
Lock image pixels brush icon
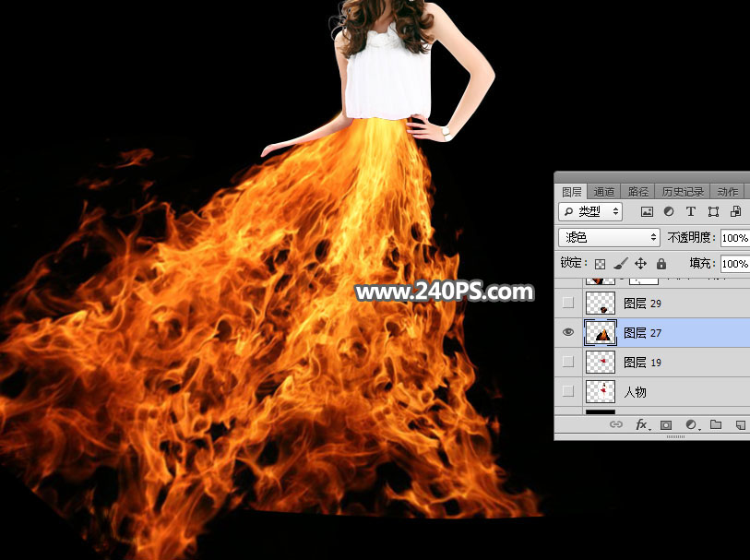620,264
